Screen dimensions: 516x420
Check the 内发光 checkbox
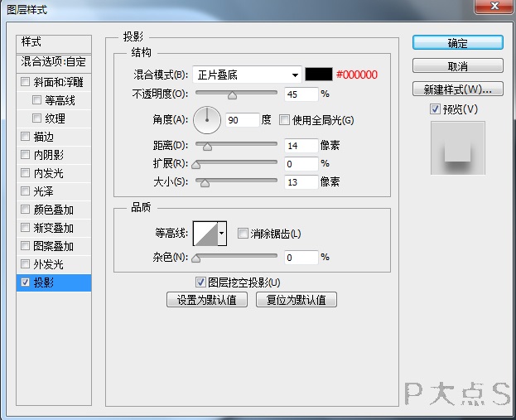click(x=26, y=172)
